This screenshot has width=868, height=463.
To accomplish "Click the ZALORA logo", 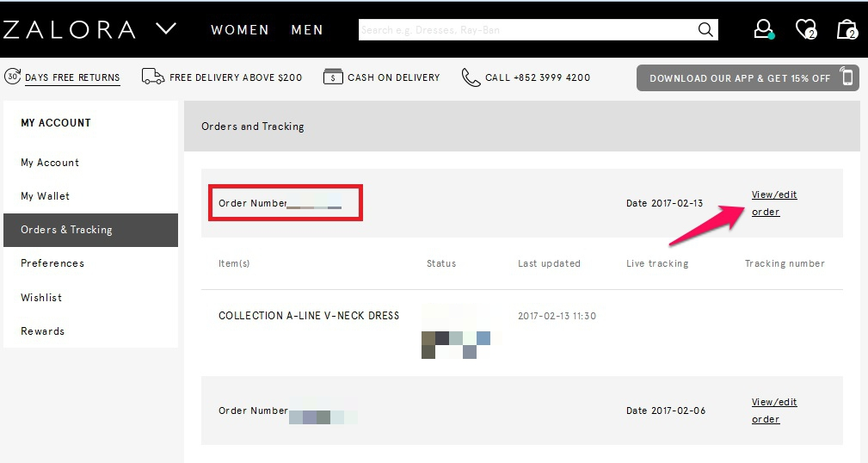I will 69,30.
